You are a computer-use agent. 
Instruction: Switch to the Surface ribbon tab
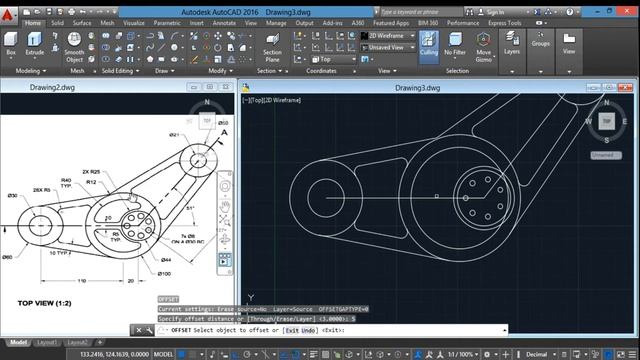[82, 23]
